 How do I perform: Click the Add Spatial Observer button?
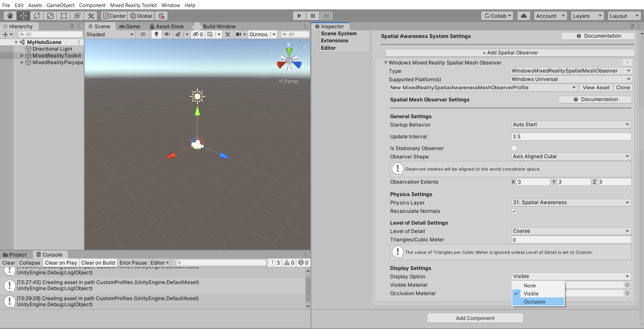pyautogui.click(x=510, y=52)
